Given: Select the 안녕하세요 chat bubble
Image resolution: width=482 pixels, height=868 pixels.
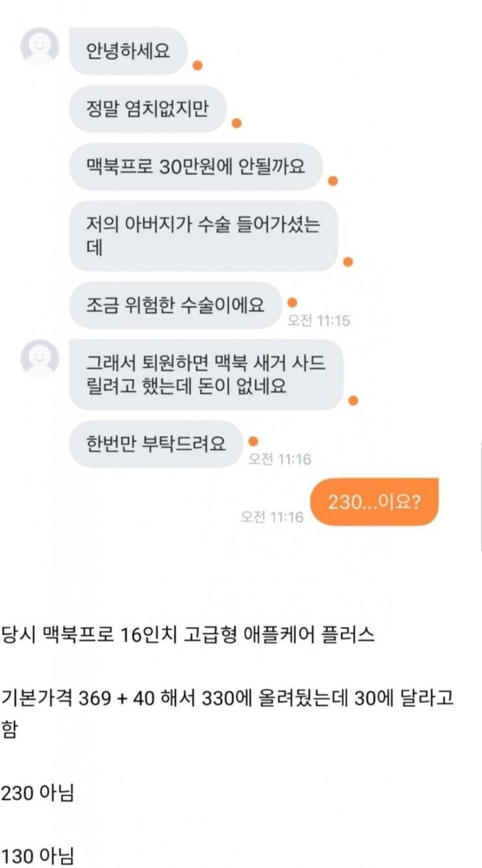Looking at the screenshot, I should [x=128, y=51].
